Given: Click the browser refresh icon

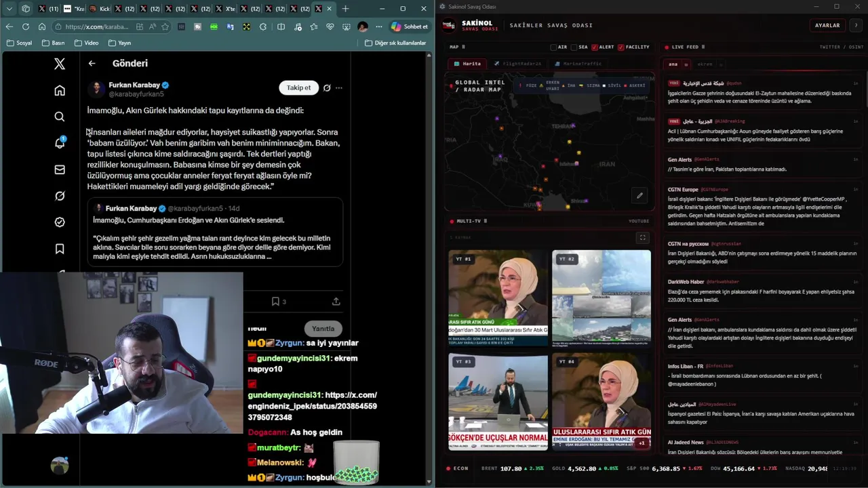Looking at the screenshot, I should point(25,26).
